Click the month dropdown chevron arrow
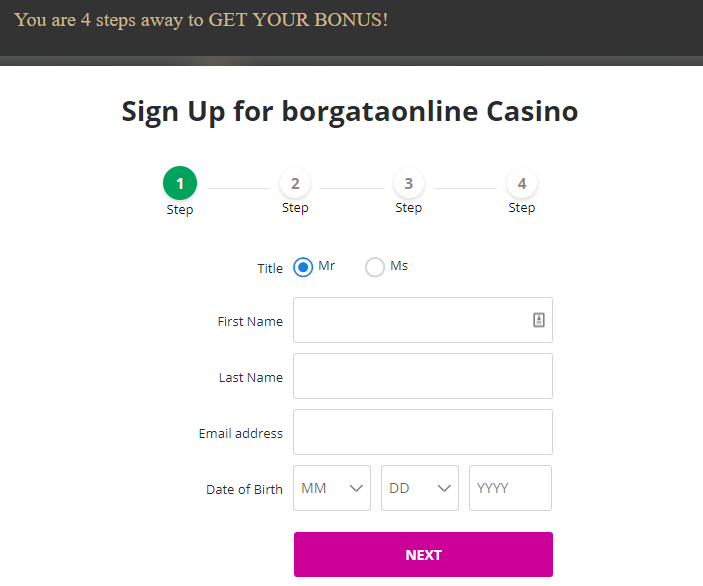This screenshot has height=586, width=703. [x=356, y=488]
